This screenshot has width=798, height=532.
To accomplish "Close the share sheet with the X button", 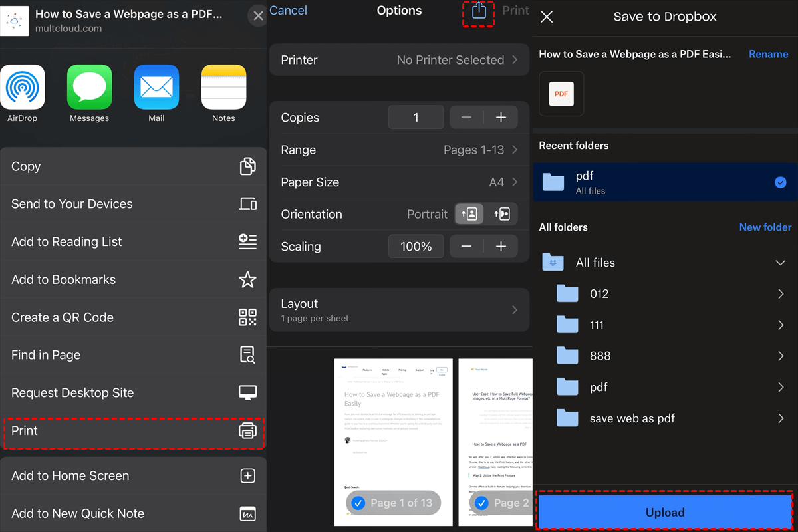I will [x=258, y=16].
